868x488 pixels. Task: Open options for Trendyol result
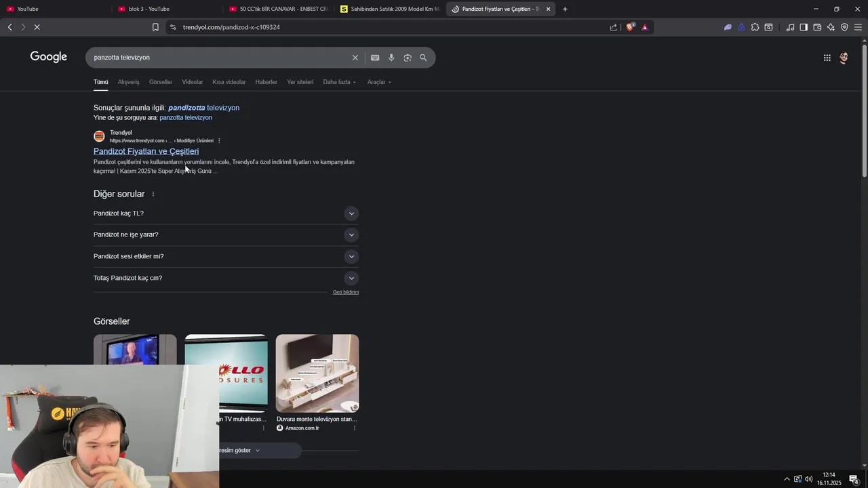tap(219, 140)
